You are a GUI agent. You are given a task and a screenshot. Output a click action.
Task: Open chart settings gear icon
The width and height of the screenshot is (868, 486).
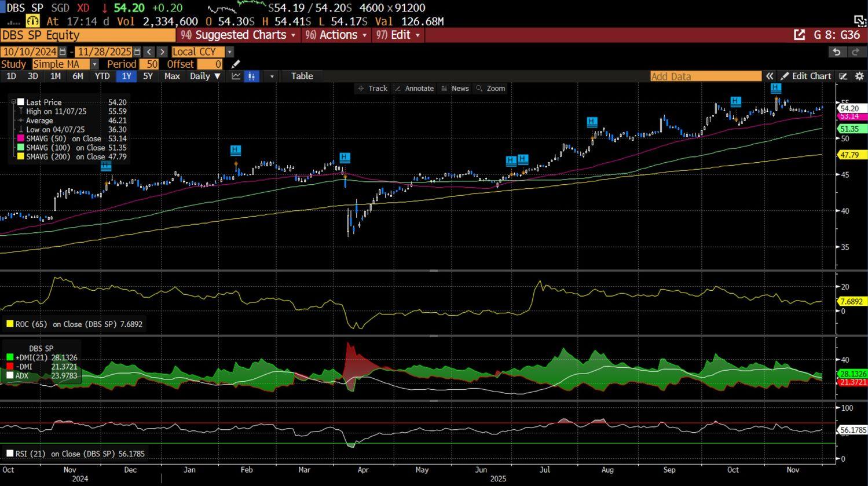[859, 76]
